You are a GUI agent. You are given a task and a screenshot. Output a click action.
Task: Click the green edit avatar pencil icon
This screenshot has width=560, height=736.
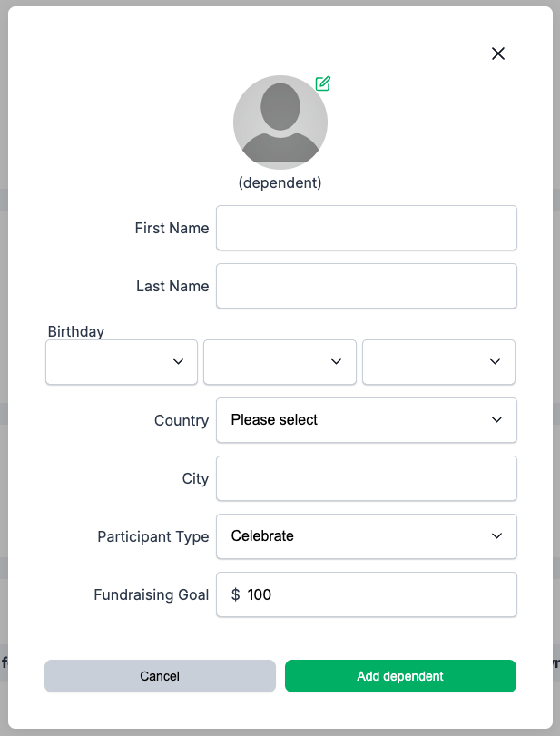coord(322,83)
